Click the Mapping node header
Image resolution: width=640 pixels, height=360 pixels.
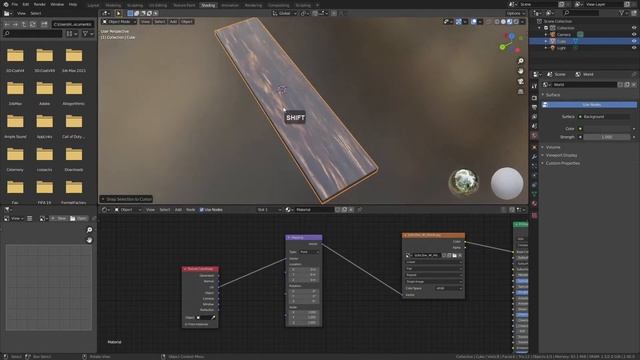click(x=304, y=238)
